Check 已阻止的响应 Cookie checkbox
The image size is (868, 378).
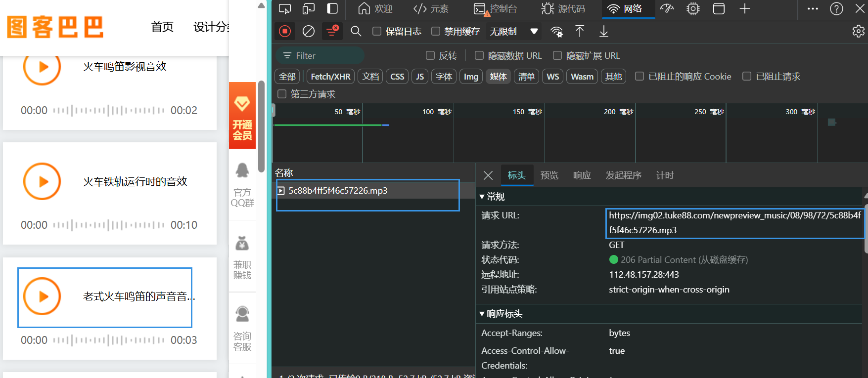coord(640,76)
